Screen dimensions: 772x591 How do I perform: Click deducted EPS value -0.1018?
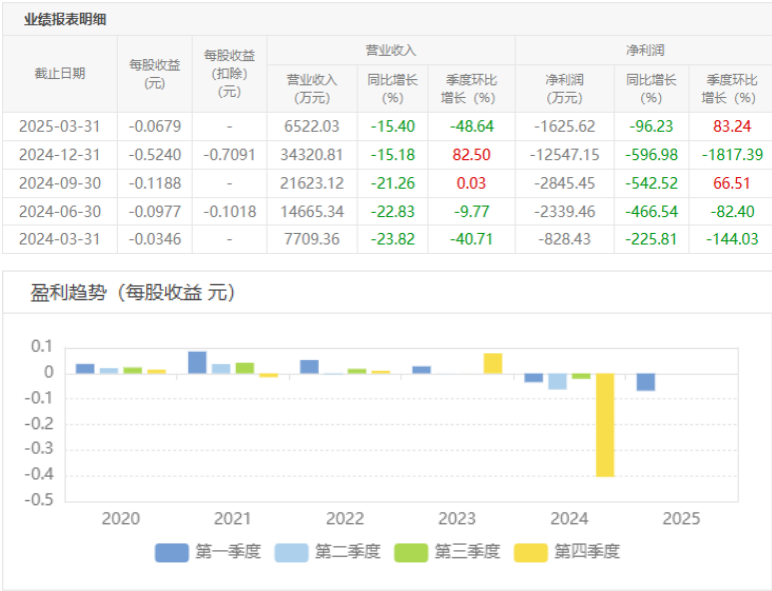(229, 212)
